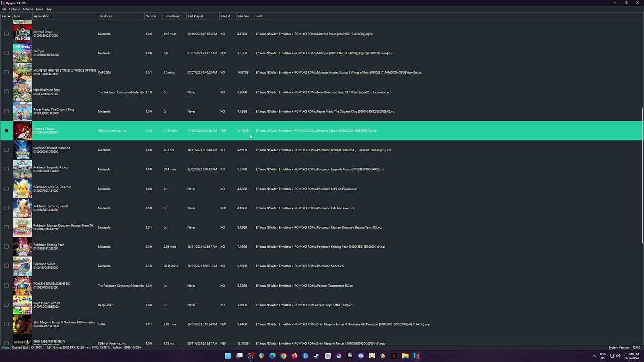Sort games by the Path column header

click(x=448, y=16)
